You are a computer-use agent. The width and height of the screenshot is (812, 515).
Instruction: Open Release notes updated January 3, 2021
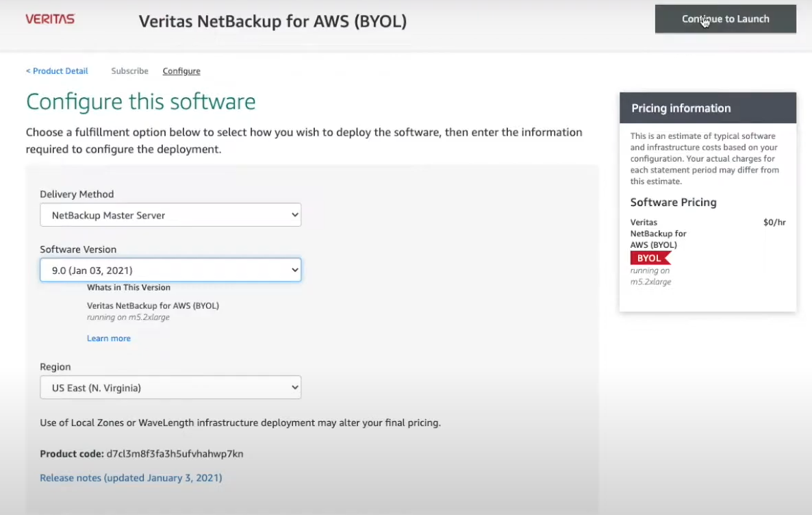(x=131, y=478)
